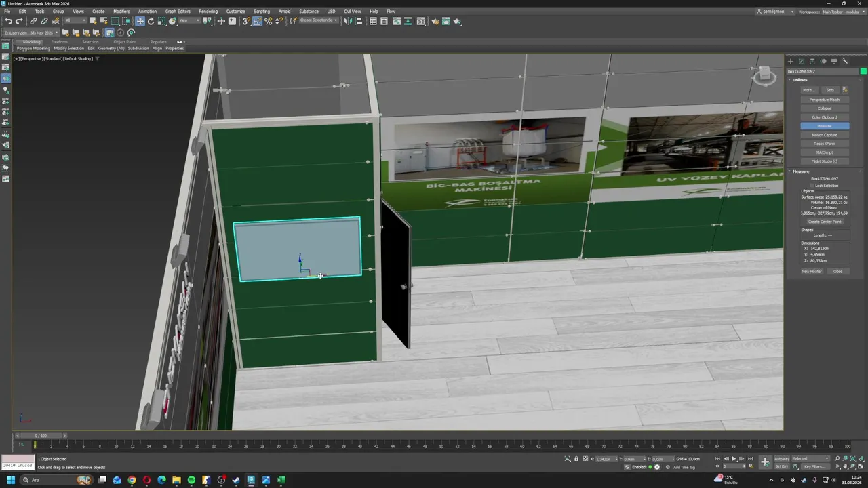Image resolution: width=868 pixels, height=488 pixels.
Task: Click the More... utilities button
Action: click(x=809, y=90)
